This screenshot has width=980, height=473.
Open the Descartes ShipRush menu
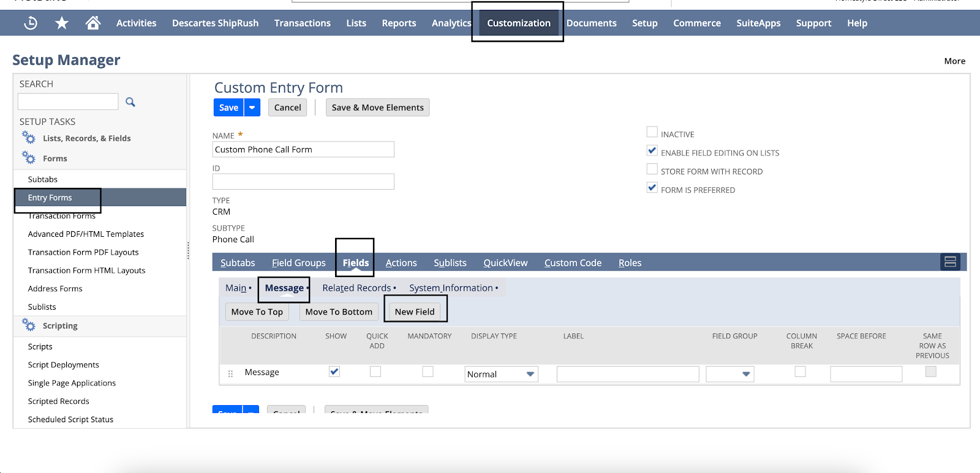pyautogui.click(x=215, y=23)
